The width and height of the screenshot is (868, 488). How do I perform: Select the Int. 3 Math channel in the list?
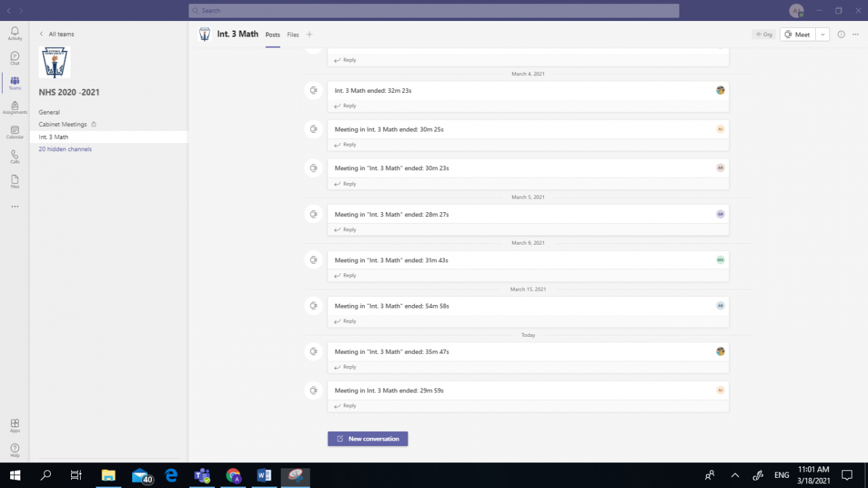108,137
